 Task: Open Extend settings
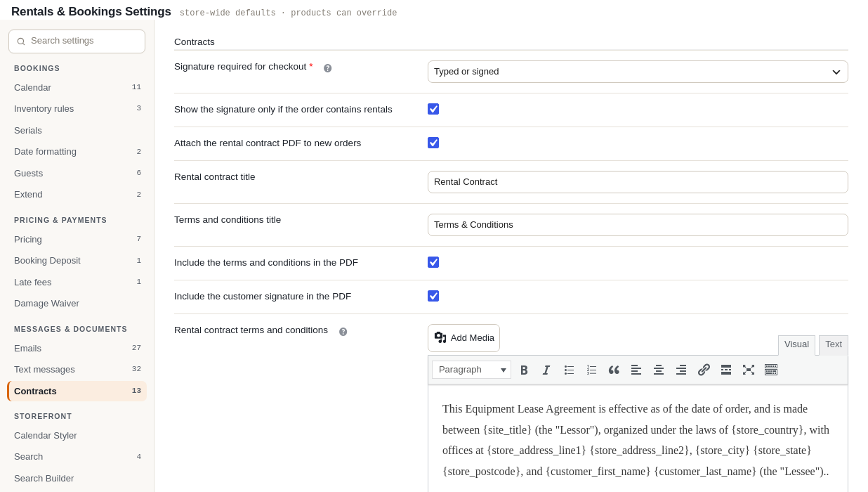tap(77, 194)
